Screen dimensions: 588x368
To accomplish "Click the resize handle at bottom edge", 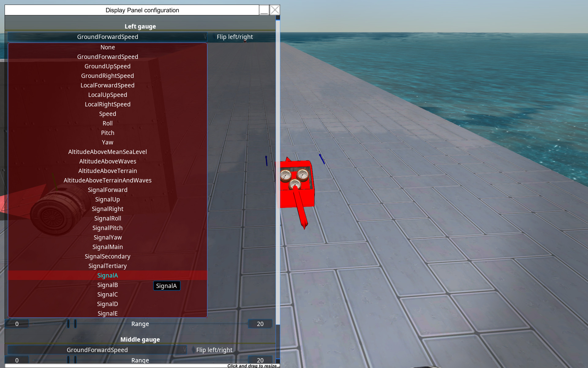I will pyautogui.click(x=253, y=366).
